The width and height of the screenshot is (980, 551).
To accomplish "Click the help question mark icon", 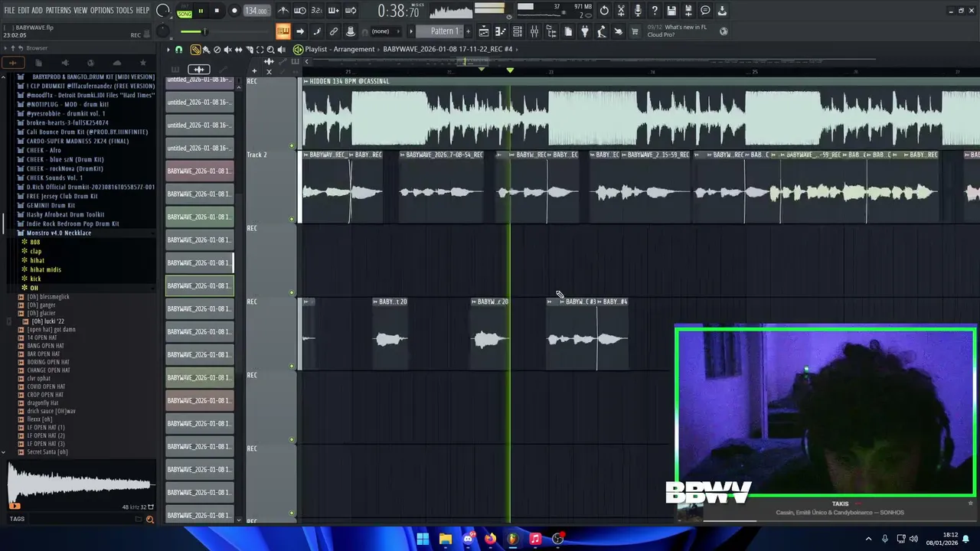I will coord(655,11).
